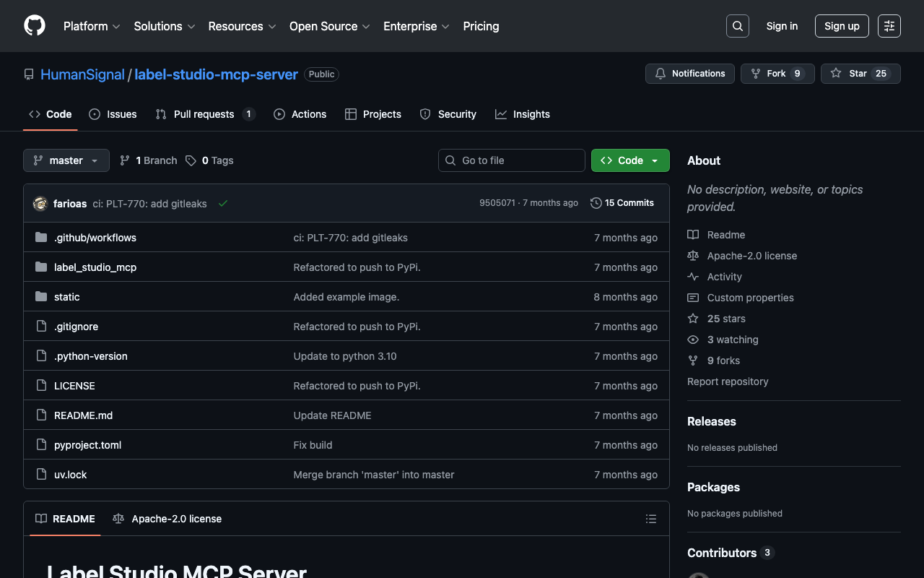This screenshot has height=578, width=924.
Task: Click the Notifications bell button
Action: 689,74
